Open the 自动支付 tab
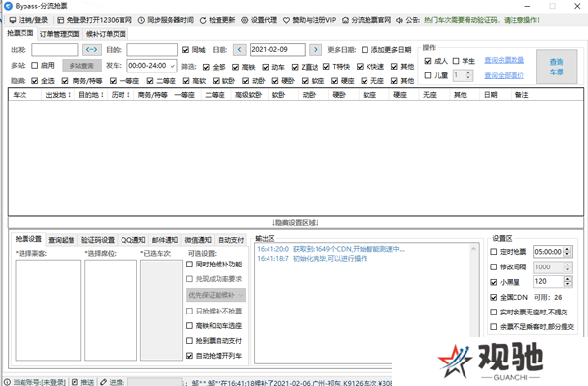This screenshot has height=386, width=588. pyautogui.click(x=231, y=240)
